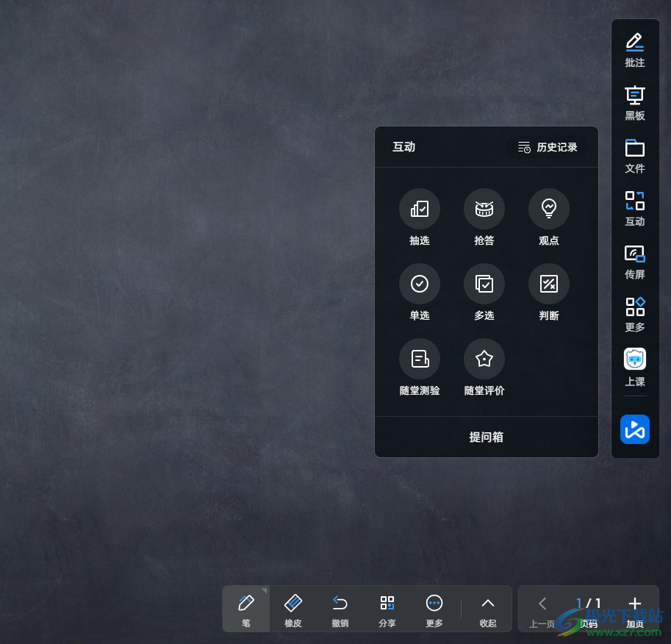
Task: Expand the 更多 apps in right sidebar
Action: [x=634, y=315]
